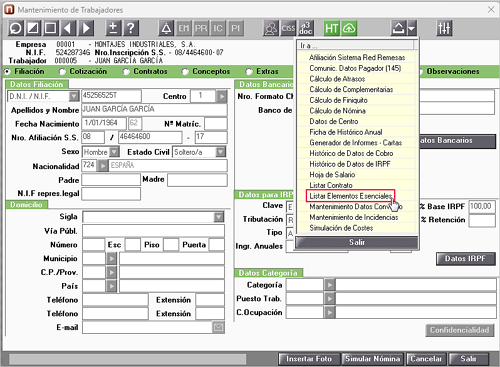Image resolution: width=500 pixels, height=367 pixels.
Task: Click the Insertar Foto button
Action: (x=309, y=359)
